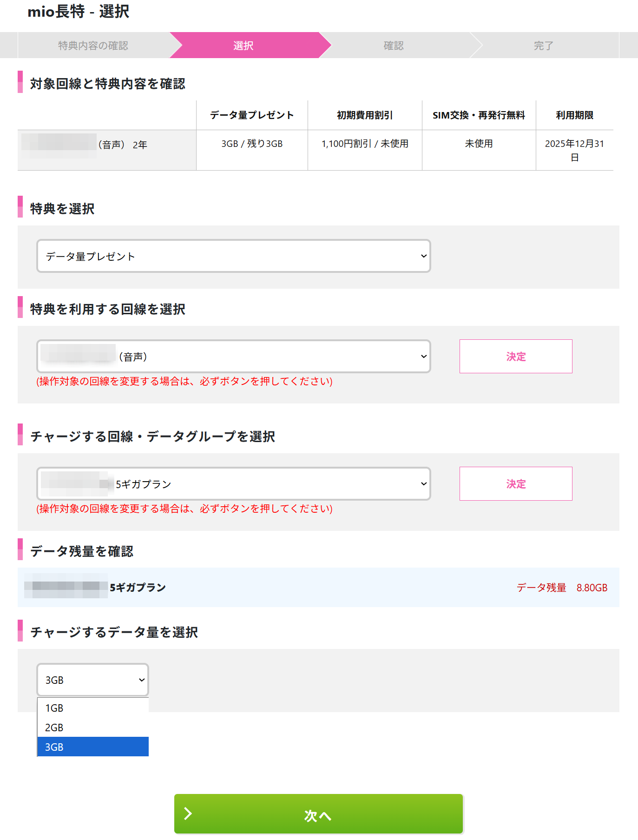Image resolution: width=638 pixels, height=840 pixels.
Task: Pick the highlighted 3GB option
Action: 93,747
